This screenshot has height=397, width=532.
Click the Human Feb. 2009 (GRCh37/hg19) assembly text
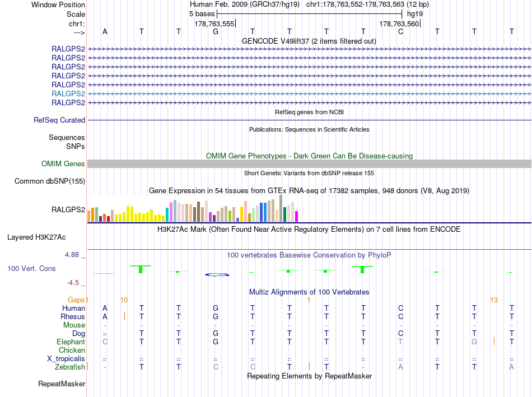coord(245,4)
